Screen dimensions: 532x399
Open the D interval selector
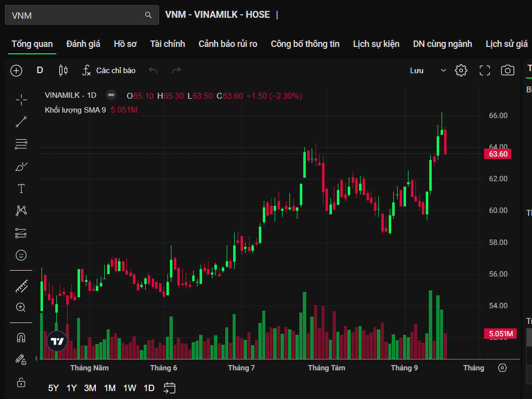coord(40,70)
